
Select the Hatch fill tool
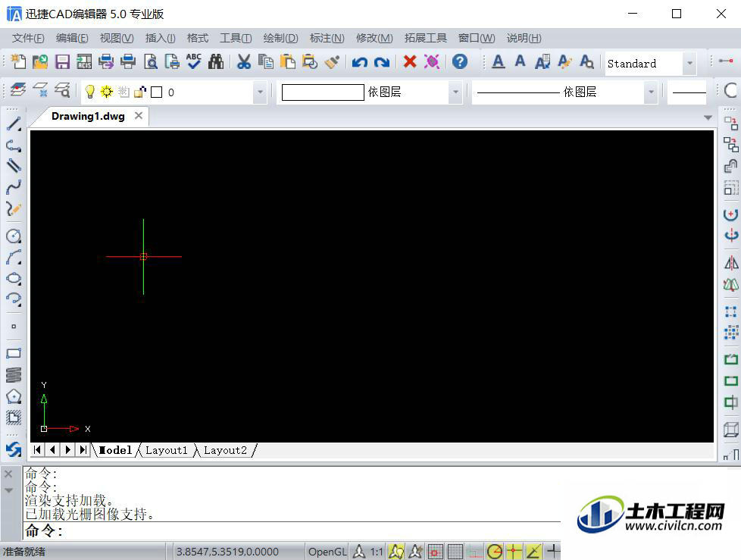14,417
